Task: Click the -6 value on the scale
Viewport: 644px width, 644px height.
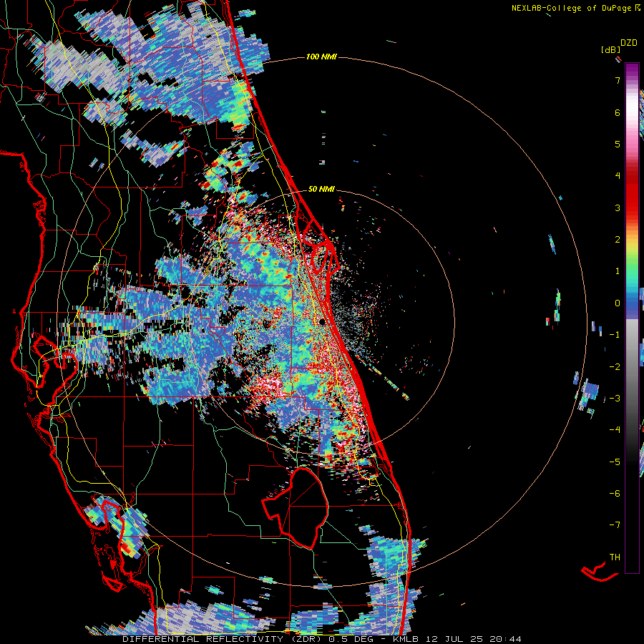Action: pyautogui.click(x=615, y=494)
